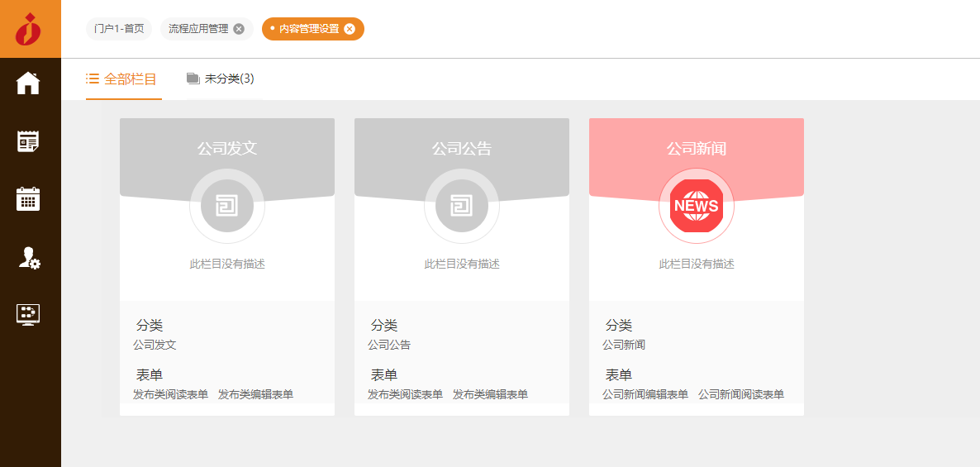Click the 公司公告 round column icon
Image resolution: width=980 pixels, height=467 pixels.
[x=462, y=206]
